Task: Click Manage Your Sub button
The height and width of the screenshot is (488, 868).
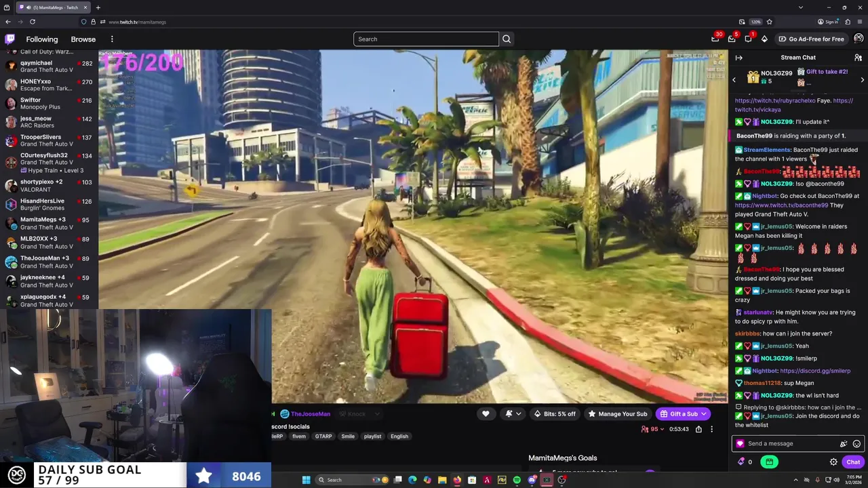Action: tap(618, 413)
